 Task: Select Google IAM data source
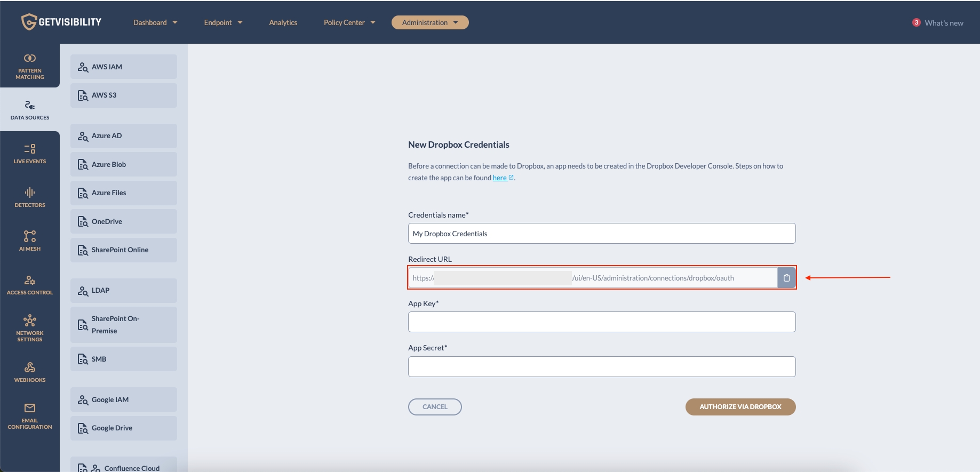pos(124,399)
